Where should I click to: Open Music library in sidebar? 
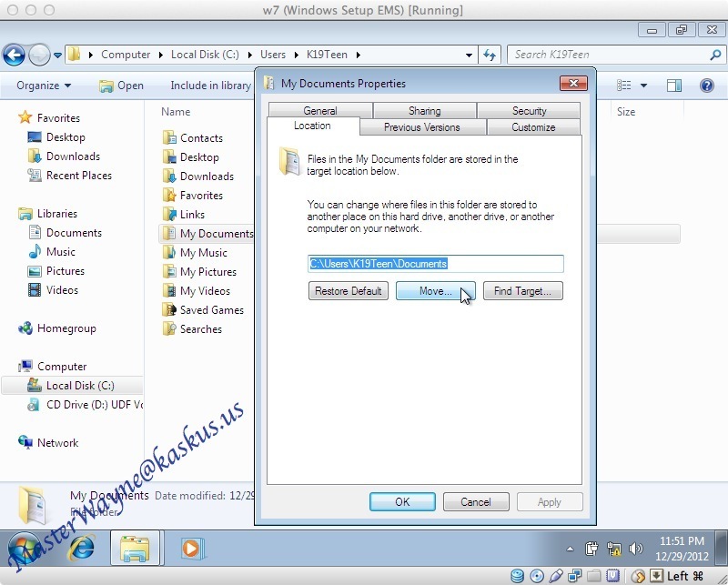(52, 252)
